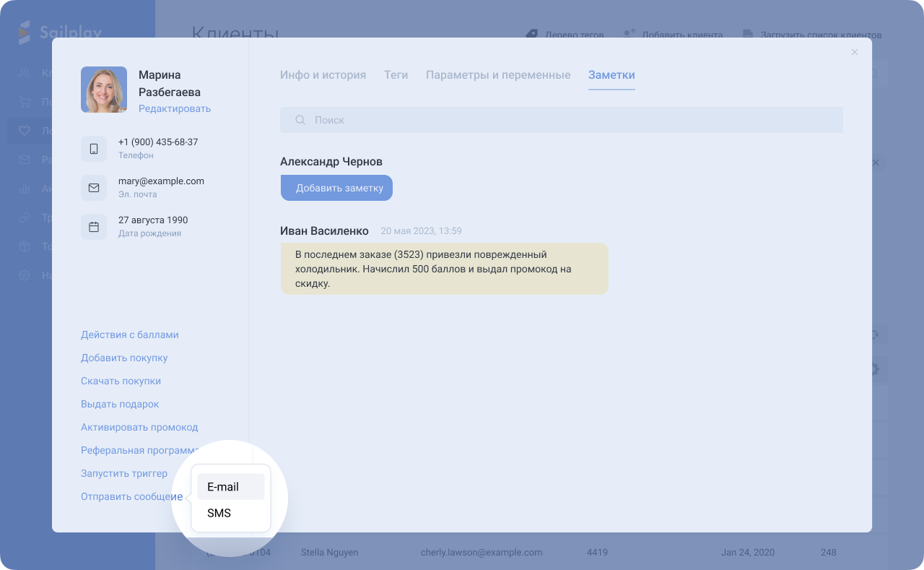Click the Александр Чернов name heading
This screenshot has width=924, height=570.
pos(331,162)
